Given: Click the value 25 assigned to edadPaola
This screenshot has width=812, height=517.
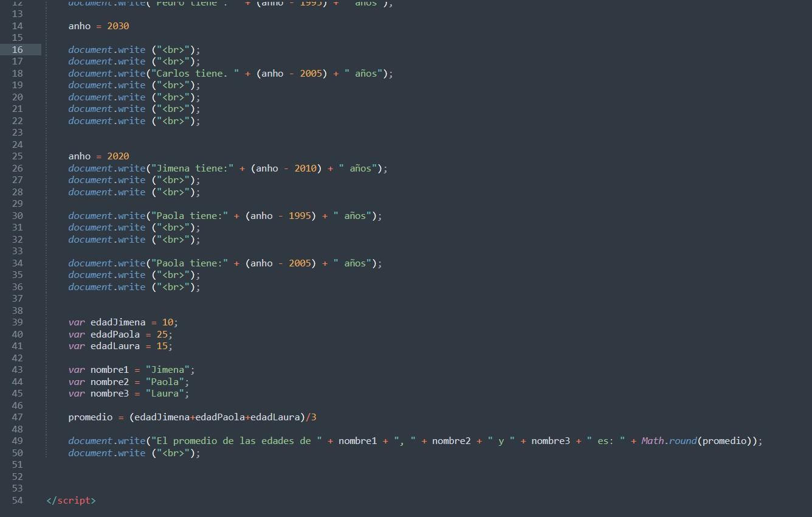Looking at the screenshot, I should [162, 335].
